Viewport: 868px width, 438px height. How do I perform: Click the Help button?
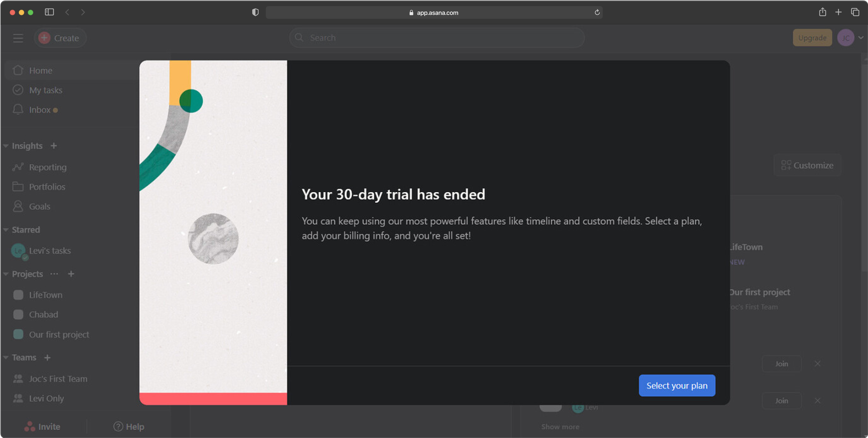129,426
